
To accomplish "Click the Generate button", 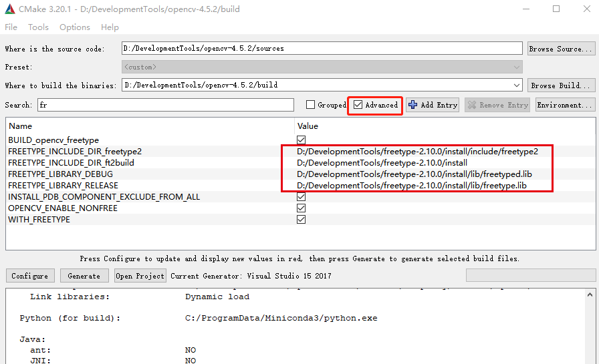I will tap(84, 275).
